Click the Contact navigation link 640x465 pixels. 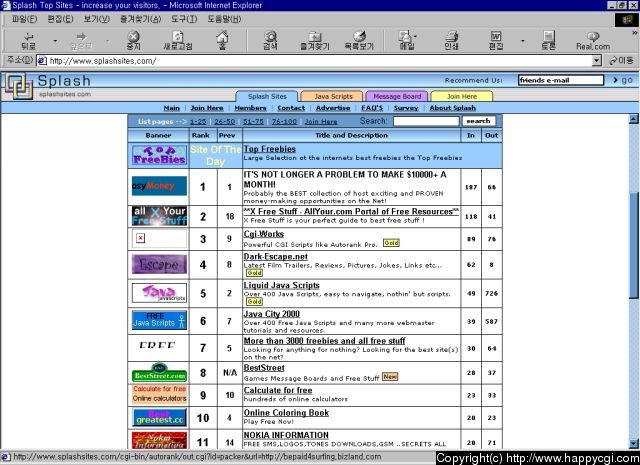[x=291, y=108]
